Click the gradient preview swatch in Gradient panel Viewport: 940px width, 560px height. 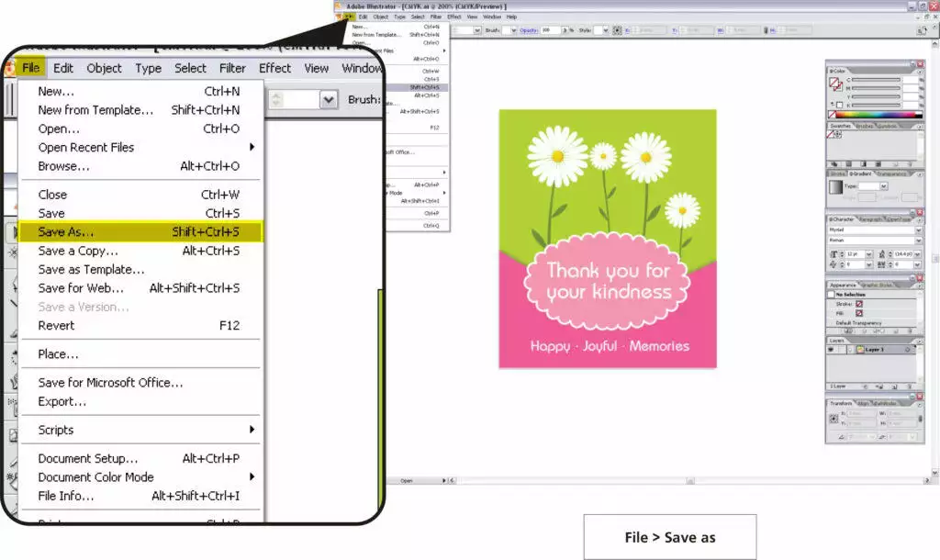point(835,186)
